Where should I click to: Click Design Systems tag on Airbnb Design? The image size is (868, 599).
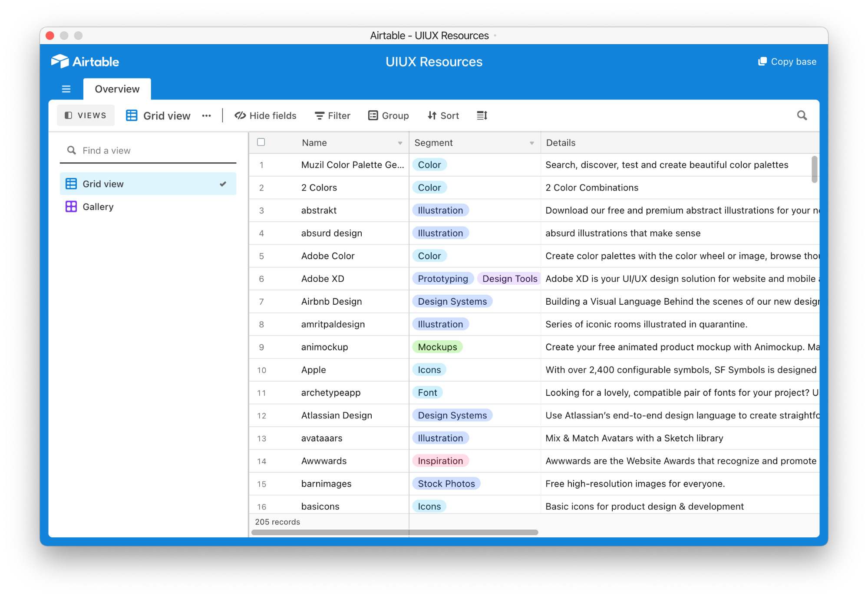452,301
